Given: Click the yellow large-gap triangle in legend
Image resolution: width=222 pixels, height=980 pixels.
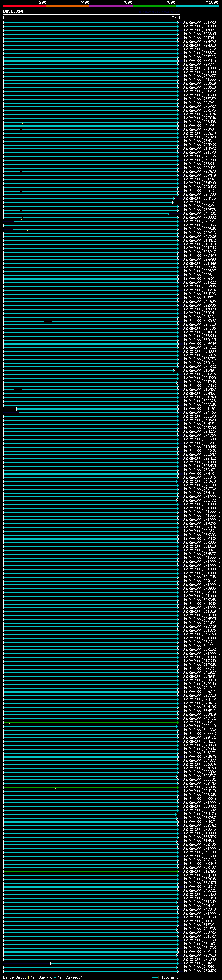Looking at the screenshot, I should 28,977.
